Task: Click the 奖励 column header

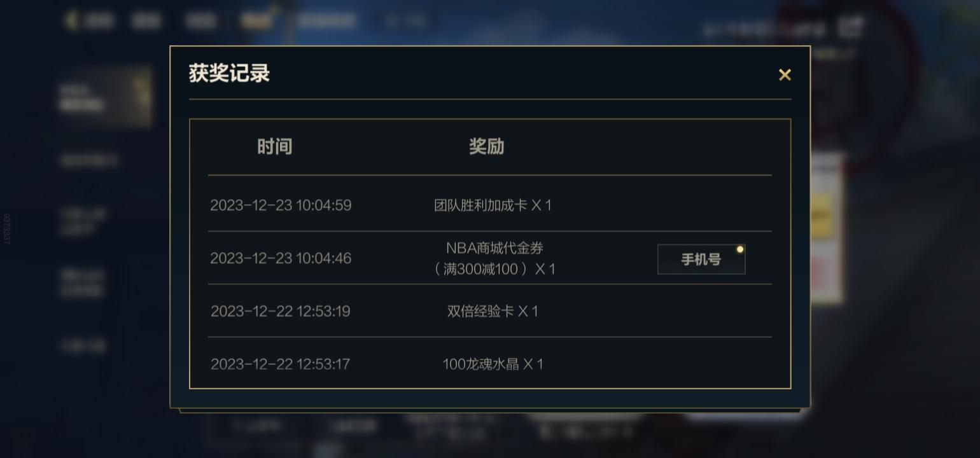Action: click(486, 147)
